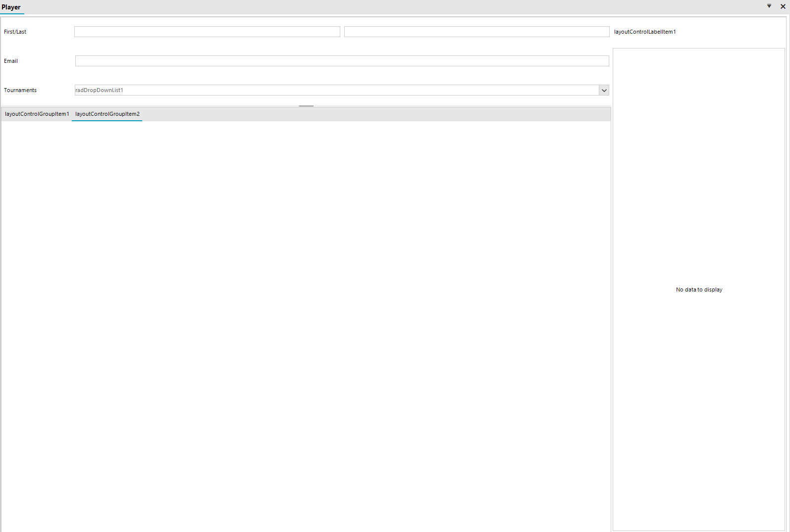
Task: Click the top of the empty data grid
Action: [699, 59]
